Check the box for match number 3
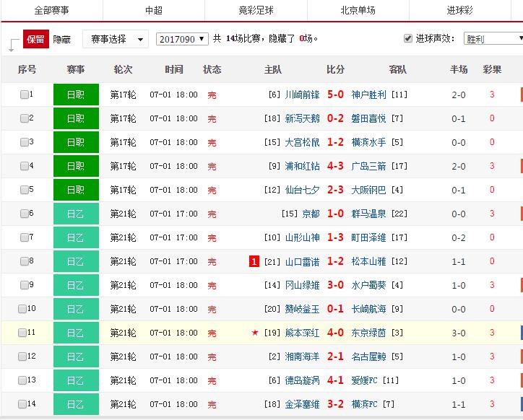Image resolution: width=523 pixels, height=420 pixels. point(25,142)
